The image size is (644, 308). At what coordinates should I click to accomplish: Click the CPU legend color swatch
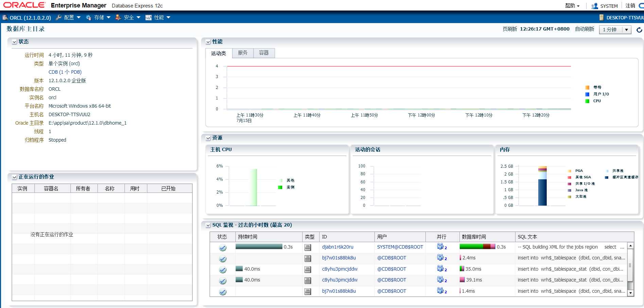pyautogui.click(x=587, y=101)
